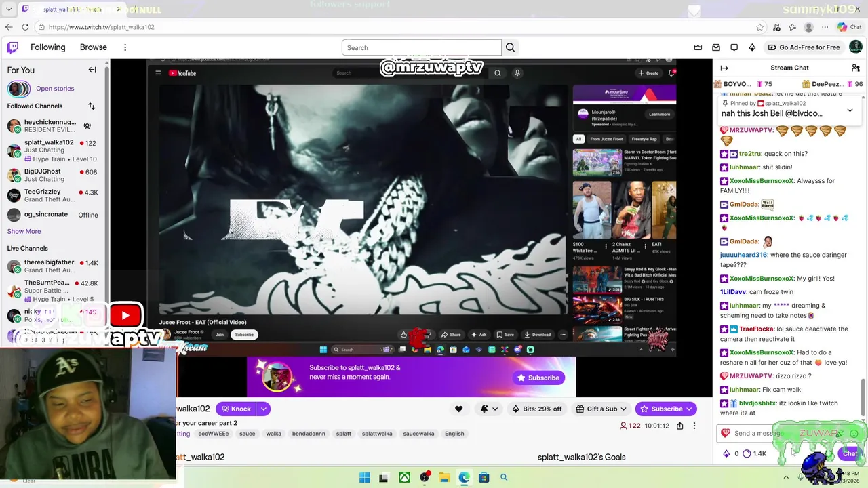The height and width of the screenshot is (488, 868).
Task: Open Xbox app on taskbar
Action: [x=404, y=477]
